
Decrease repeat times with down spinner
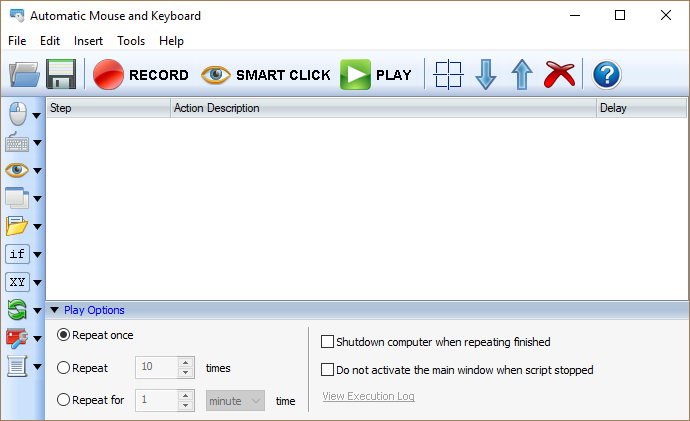(186, 372)
